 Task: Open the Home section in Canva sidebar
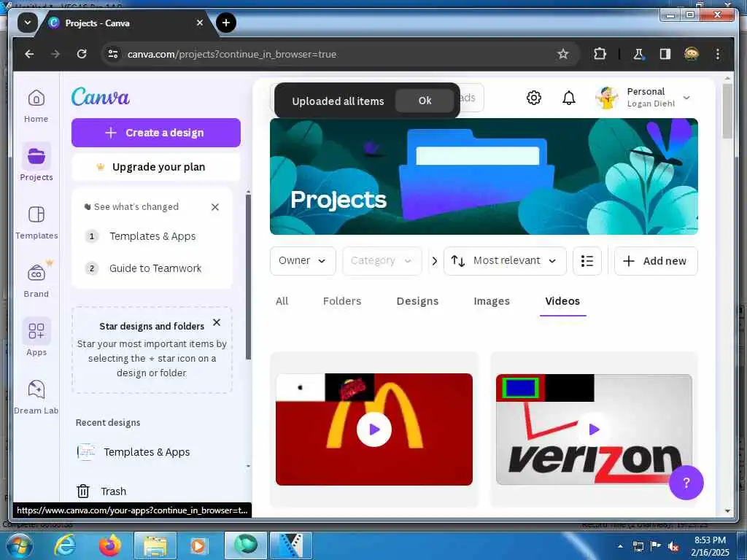36,106
